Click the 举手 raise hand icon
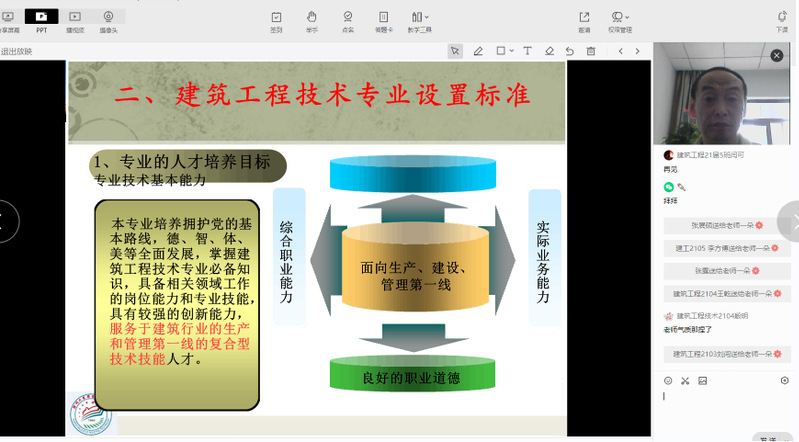This screenshot has width=799, height=442. coord(312,21)
